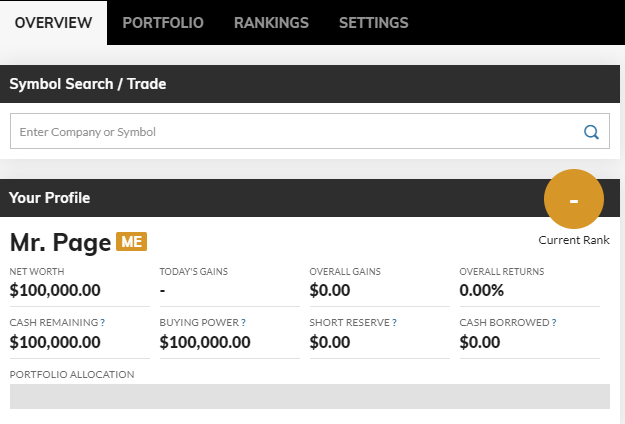This screenshot has height=424, width=625.
Task: Click the Overall Returns 0.00% value
Action: (x=482, y=290)
